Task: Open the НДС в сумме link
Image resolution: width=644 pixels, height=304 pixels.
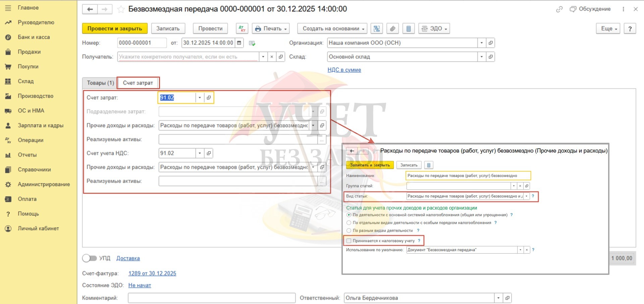Action: 344,70
